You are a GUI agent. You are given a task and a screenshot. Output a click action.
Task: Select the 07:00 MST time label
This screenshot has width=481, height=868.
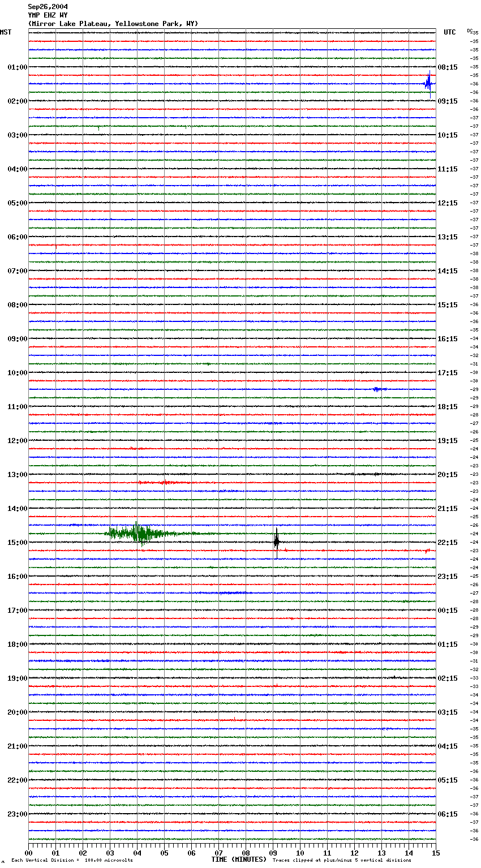point(18,271)
